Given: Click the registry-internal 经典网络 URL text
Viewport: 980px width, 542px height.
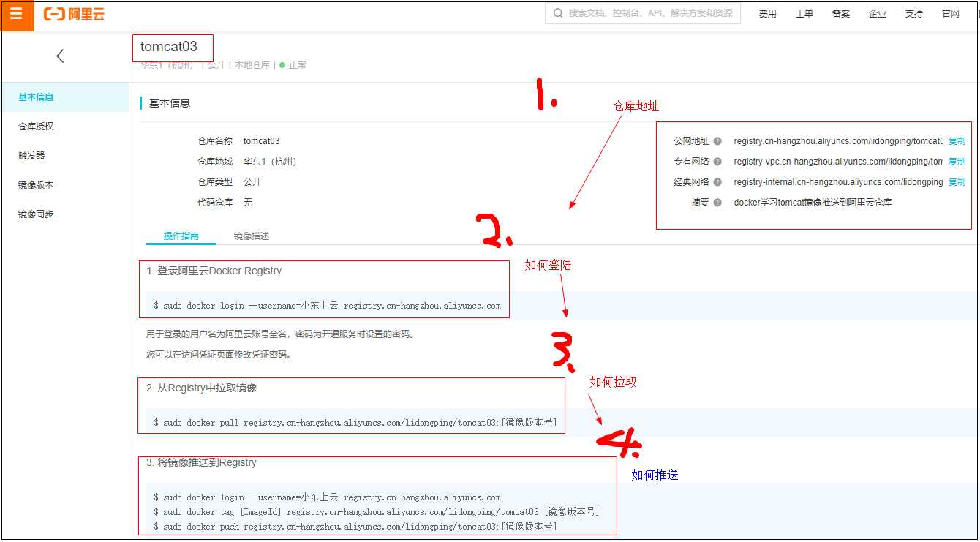Looking at the screenshot, I should [x=838, y=182].
